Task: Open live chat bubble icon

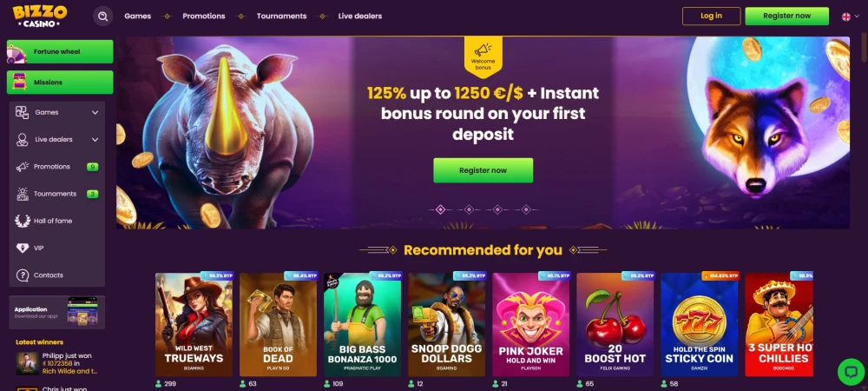Action: click(x=851, y=372)
